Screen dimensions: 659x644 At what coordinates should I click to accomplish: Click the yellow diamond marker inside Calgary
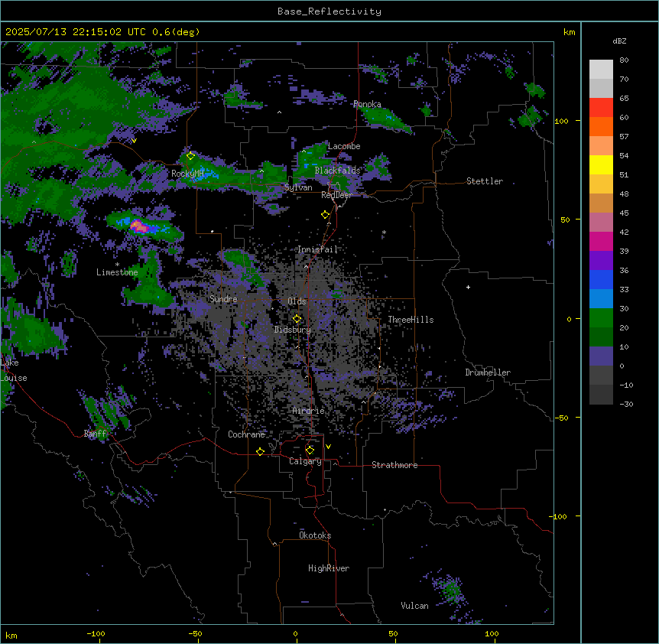(310, 450)
